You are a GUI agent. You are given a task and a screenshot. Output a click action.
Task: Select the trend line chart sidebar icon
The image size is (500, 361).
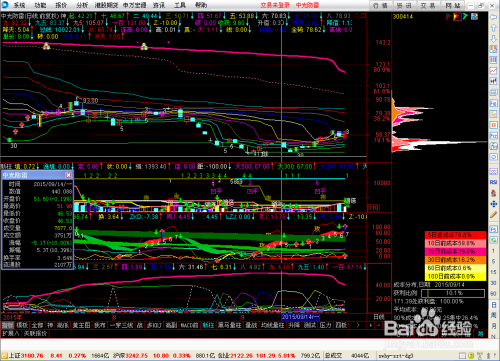pos(494,70)
